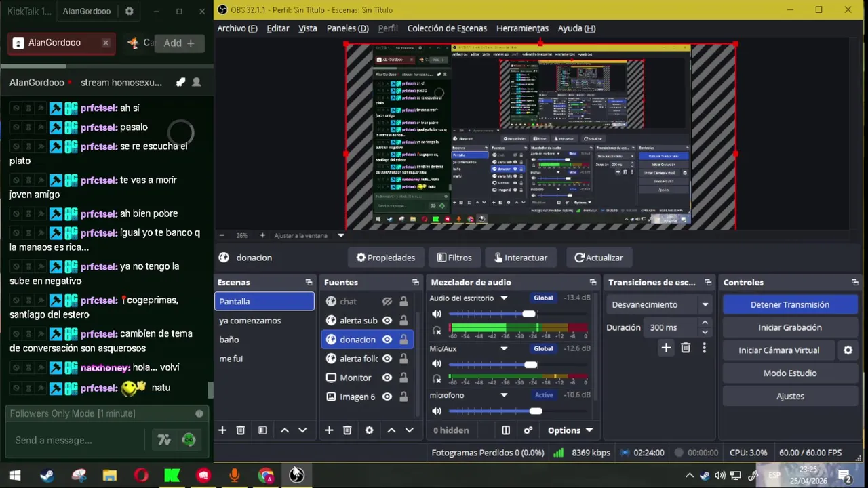Open Ajustes in Controles
Viewport: 868px width, 488px height.
[x=790, y=396]
